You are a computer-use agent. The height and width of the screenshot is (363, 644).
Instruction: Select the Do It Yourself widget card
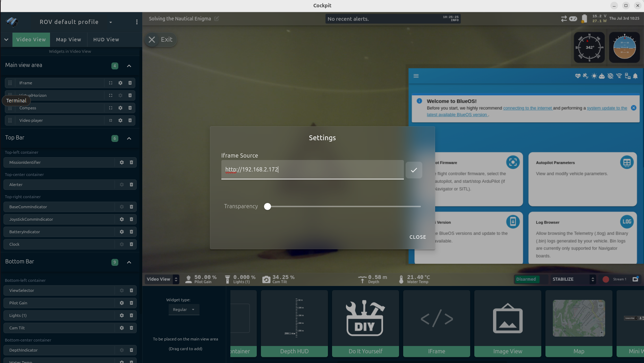(x=365, y=323)
